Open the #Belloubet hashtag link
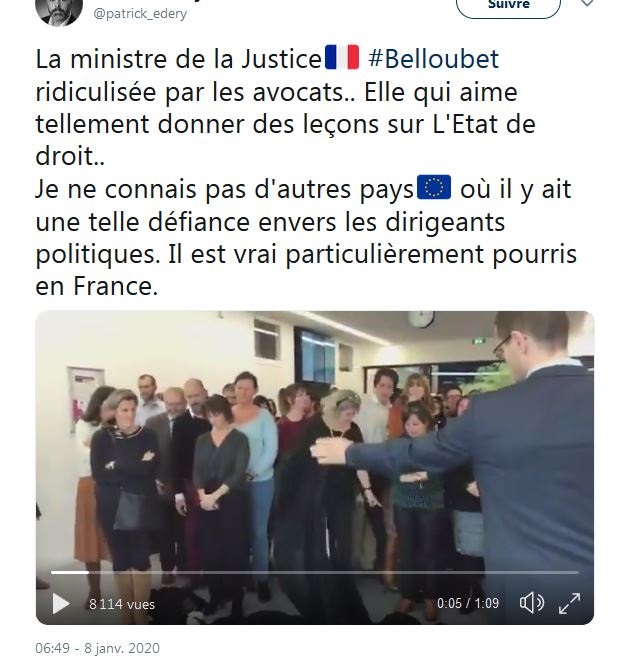Screen dimensions: 621x667 (x=433, y=59)
